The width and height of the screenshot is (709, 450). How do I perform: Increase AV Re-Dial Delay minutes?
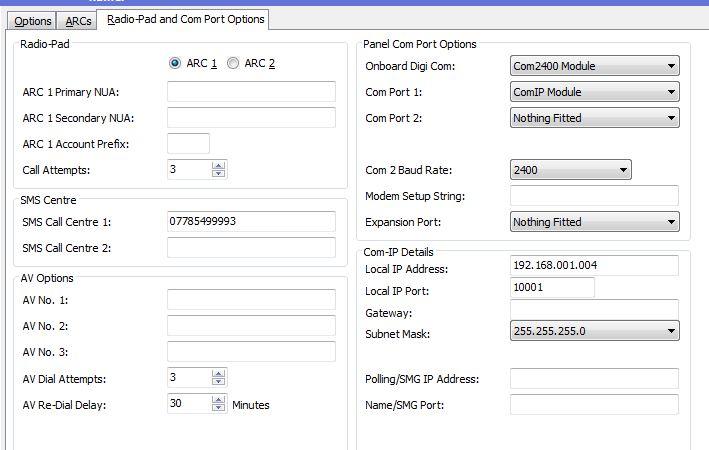click(219, 400)
